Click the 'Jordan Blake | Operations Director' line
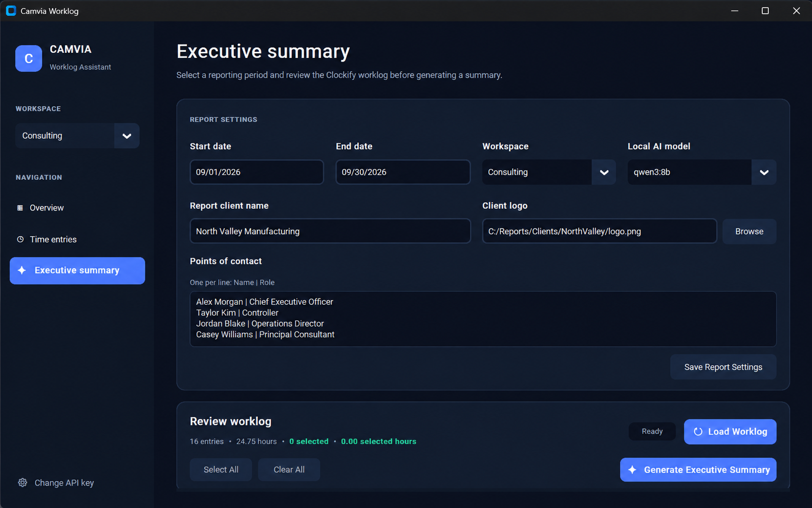Viewport: 812px width, 508px height. click(x=260, y=324)
